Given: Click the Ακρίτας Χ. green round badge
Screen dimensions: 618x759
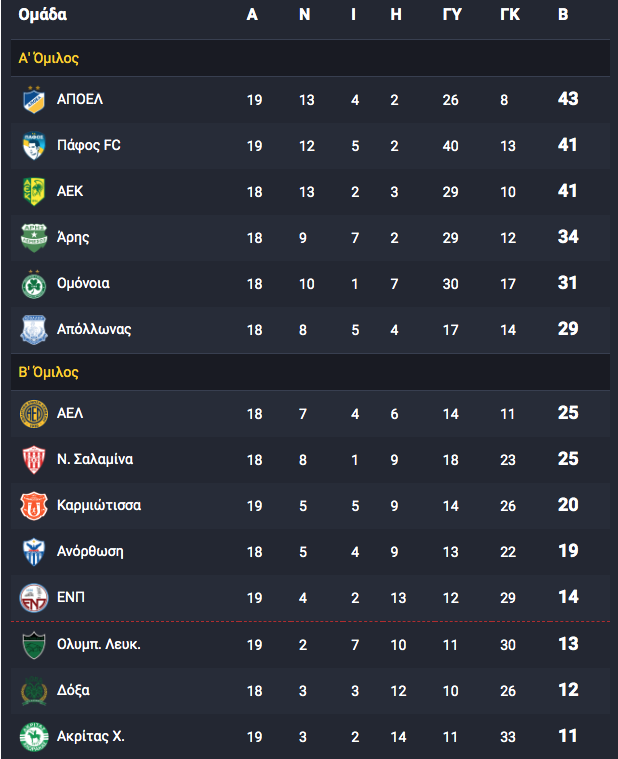Looking at the screenshot, I should [34, 737].
